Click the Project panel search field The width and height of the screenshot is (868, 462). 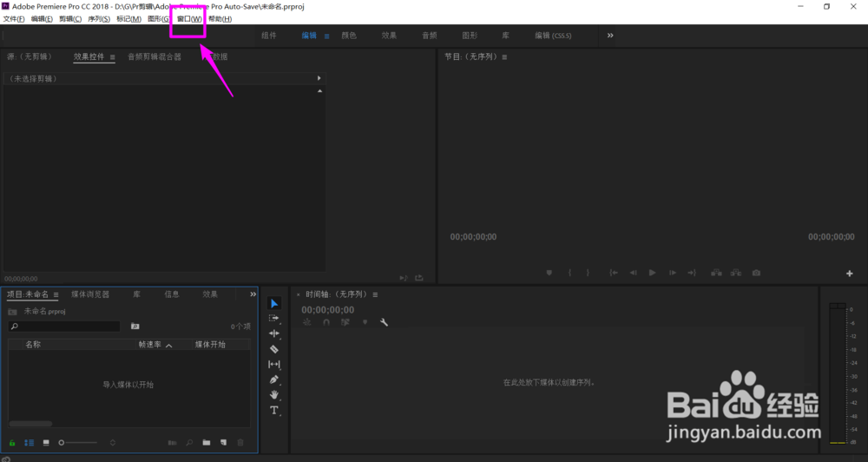(x=64, y=327)
